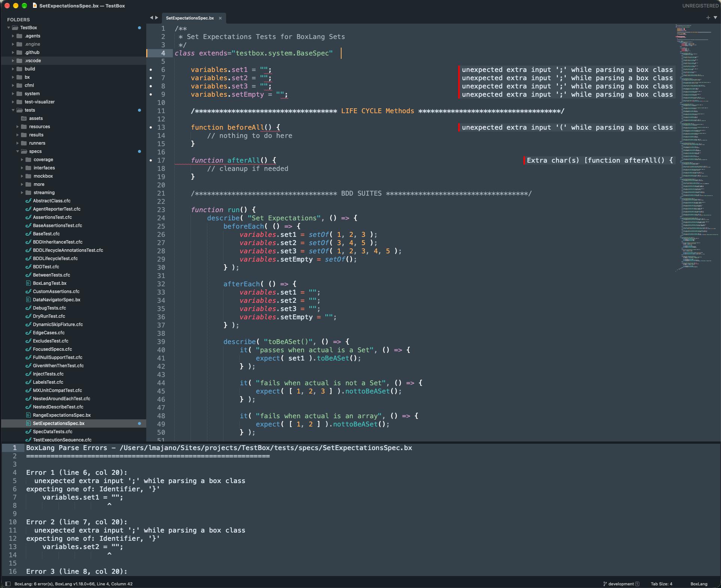
Task: Change the BoxLang syntax selector
Action: tap(699, 584)
